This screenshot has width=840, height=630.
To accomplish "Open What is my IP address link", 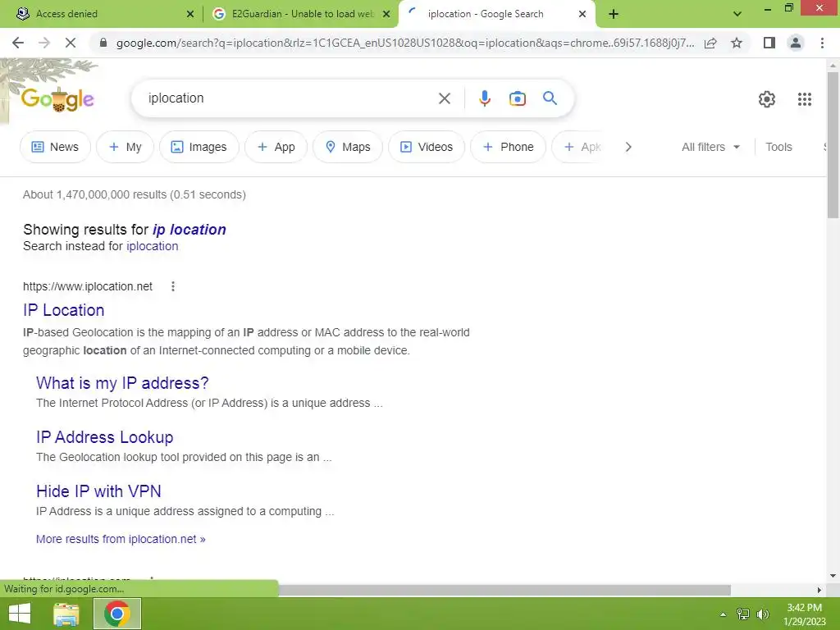I will click(122, 383).
